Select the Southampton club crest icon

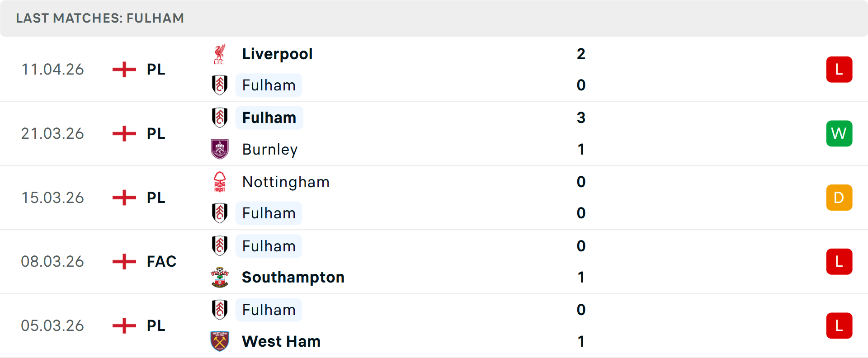pyautogui.click(x=220, y=277)
